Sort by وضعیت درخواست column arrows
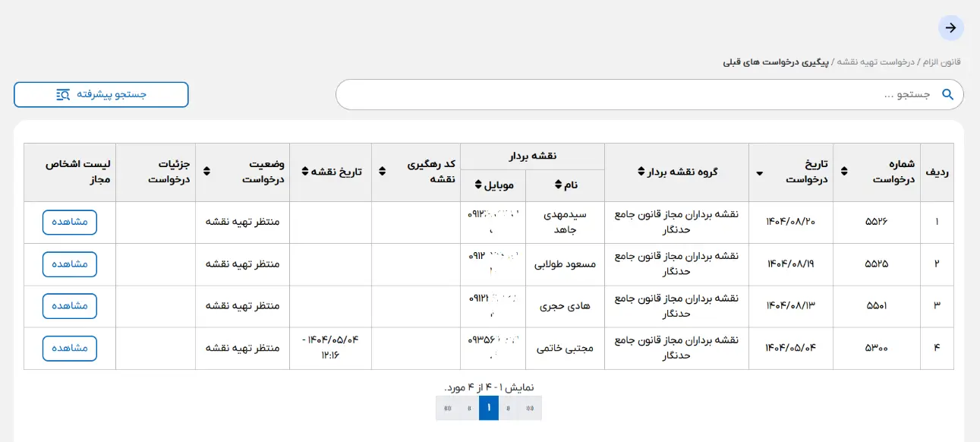Image resolution: width=980 pixels, height=442 pixels. click(206, 172)
